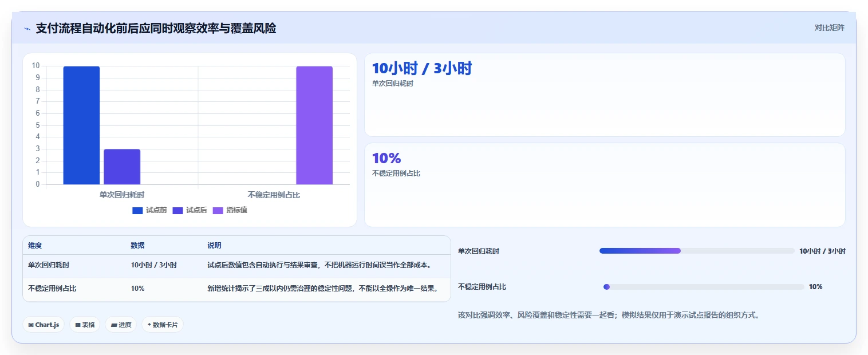Click the icon inside 进度 chip

pyautogui.click(x=114, y=325)
